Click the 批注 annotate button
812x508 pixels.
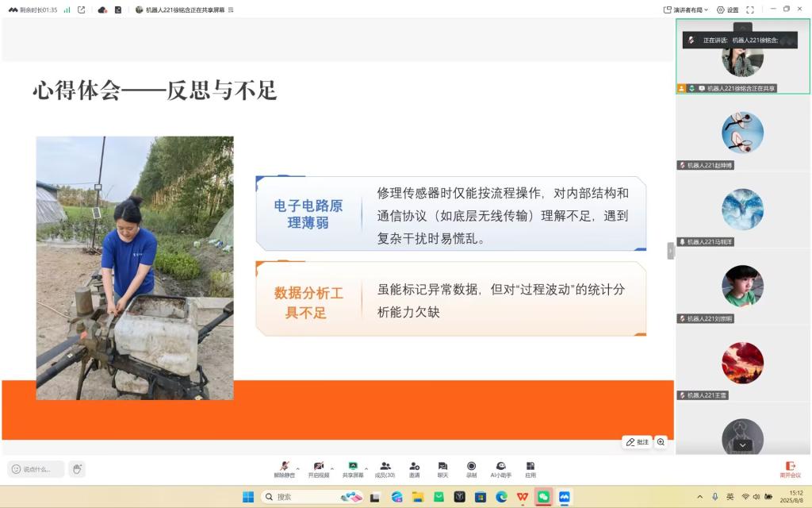pyautogui.click(x=638, y=442)
